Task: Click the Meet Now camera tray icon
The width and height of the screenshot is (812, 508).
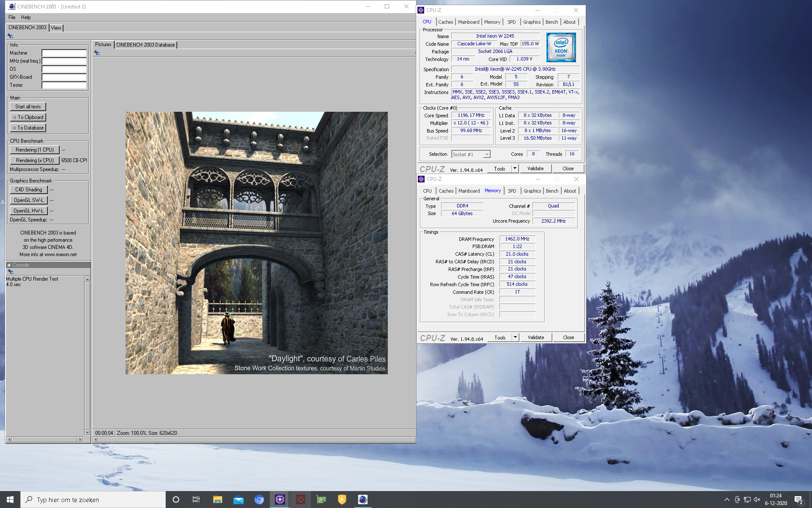Action: pos(737,500)
